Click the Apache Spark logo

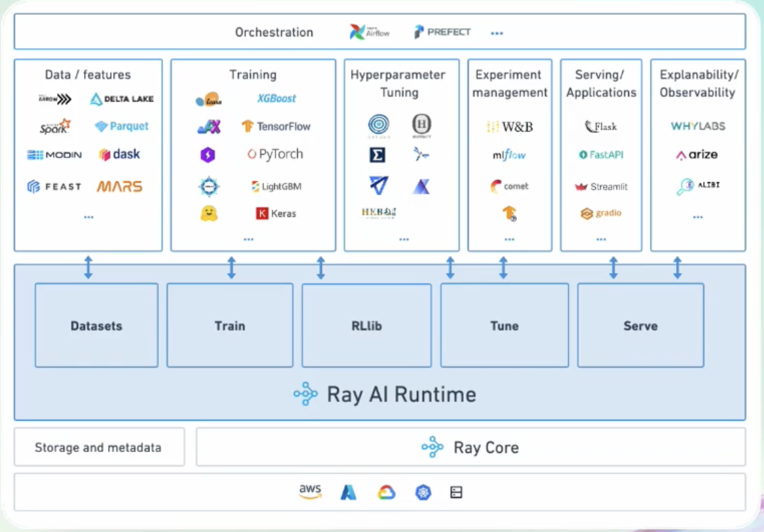(55, 126)
